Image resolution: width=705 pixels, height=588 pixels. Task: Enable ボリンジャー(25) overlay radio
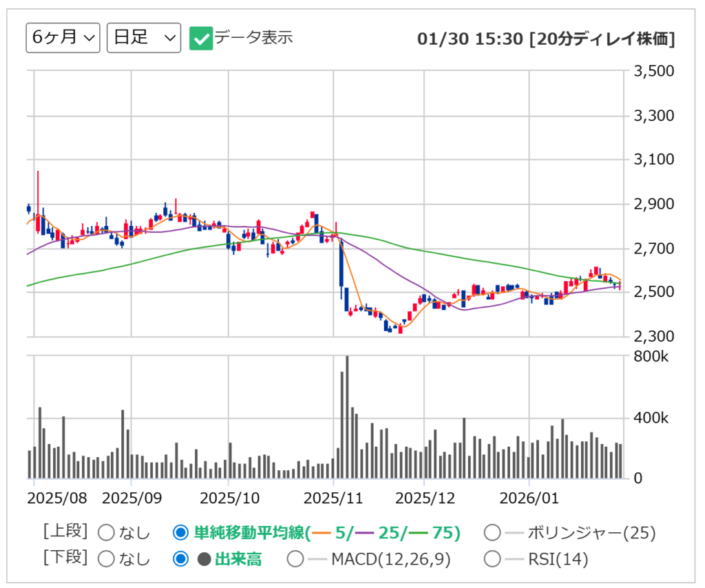click(492, 533)
